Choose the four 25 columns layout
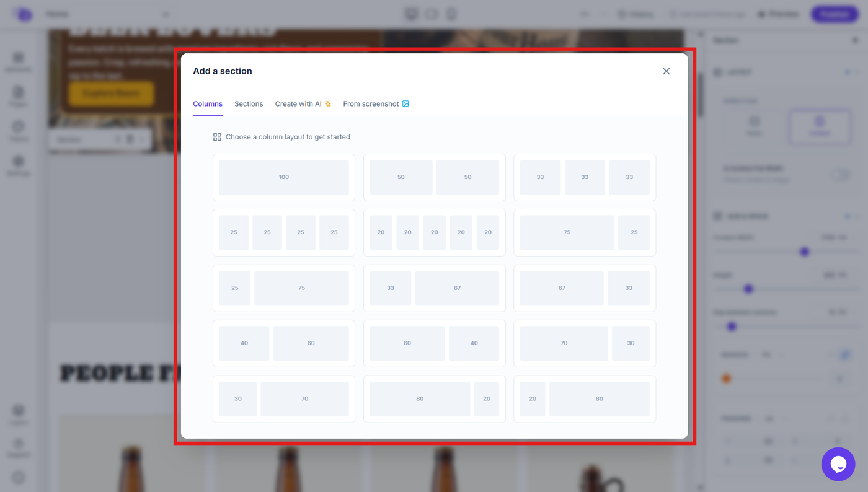Screen dimensions: 868x492 (x=284, y=232)
